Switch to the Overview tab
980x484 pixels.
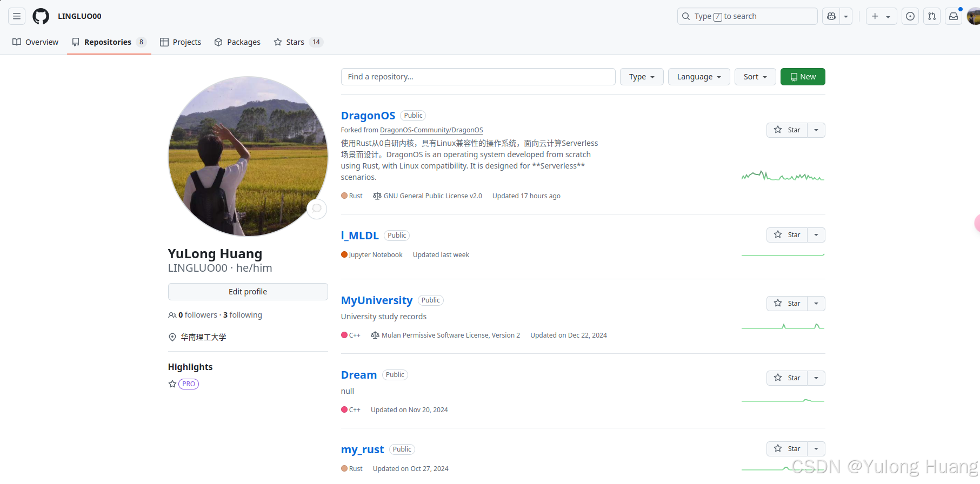pos(36,42)
